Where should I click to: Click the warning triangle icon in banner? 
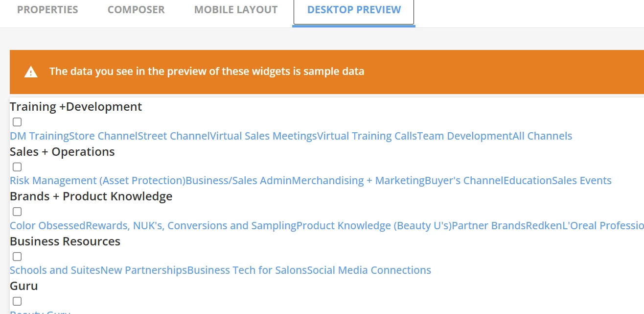pyautogui.click(x=31, y=72)
